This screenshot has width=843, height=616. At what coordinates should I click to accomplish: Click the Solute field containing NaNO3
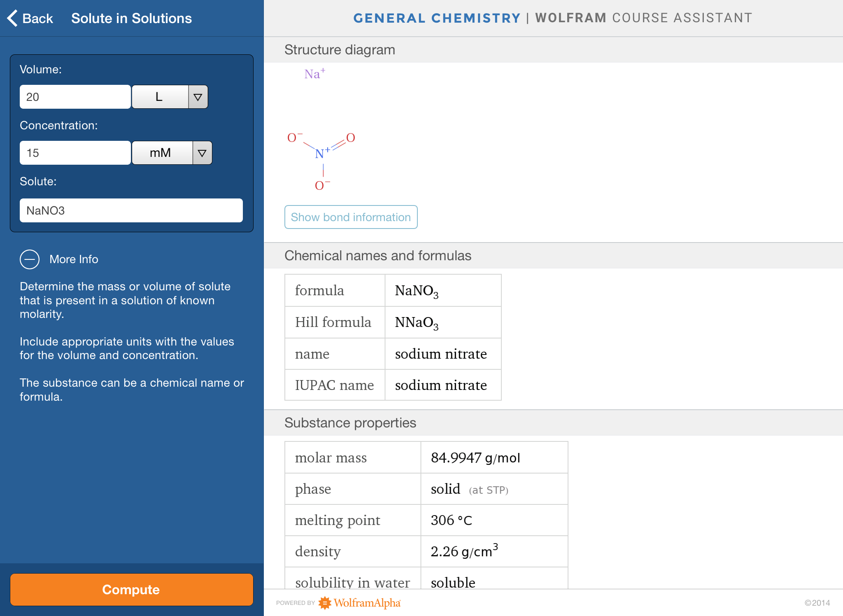pyautogui.click(x=131, y=211)
